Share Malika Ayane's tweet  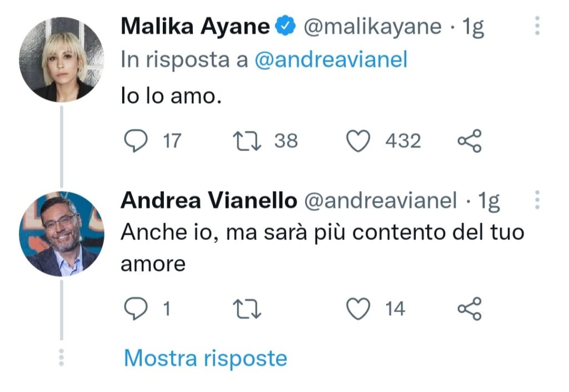[470, 141]
